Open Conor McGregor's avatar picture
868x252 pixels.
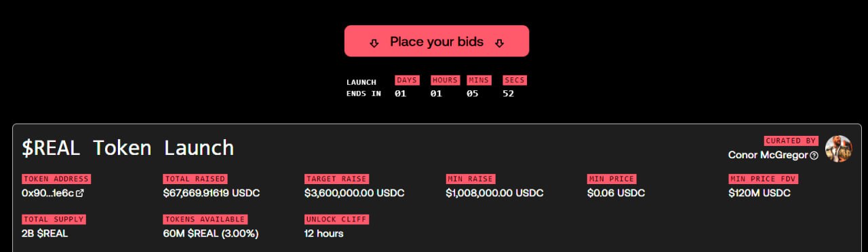point(838,148)
